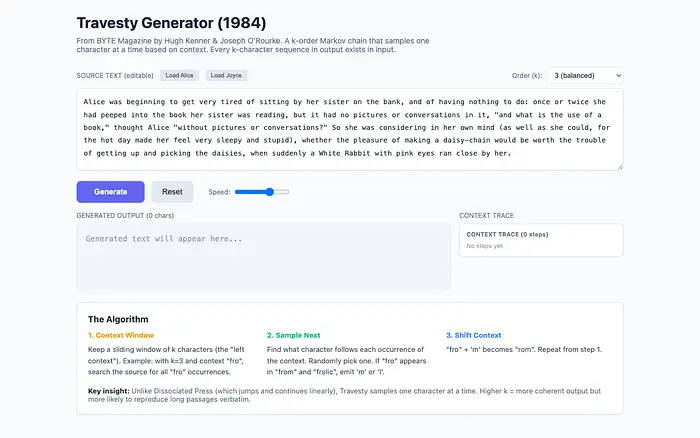Click the Context Trace steps panel
This screenshot has height=438, width=700.
coord(541,240)
